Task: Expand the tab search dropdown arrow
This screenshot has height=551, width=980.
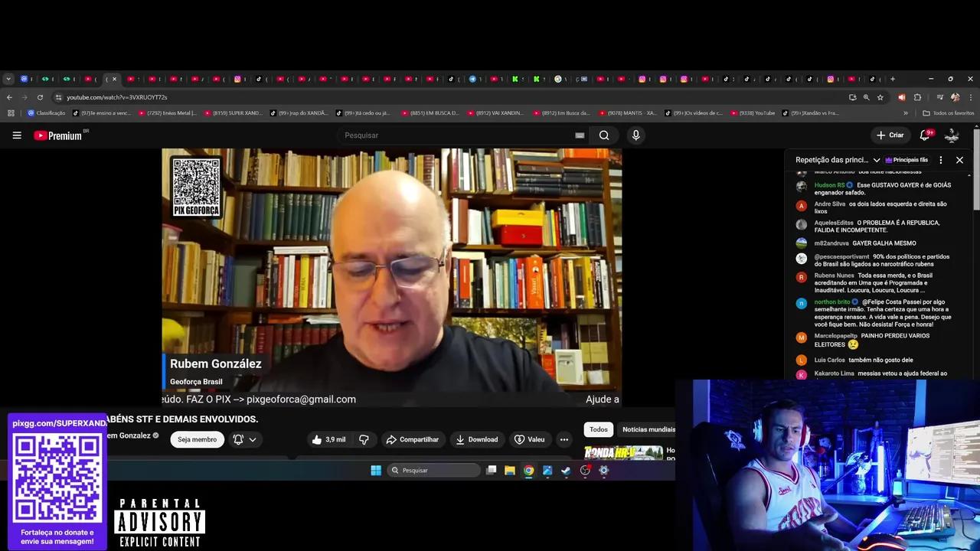Action: point(8,79)
